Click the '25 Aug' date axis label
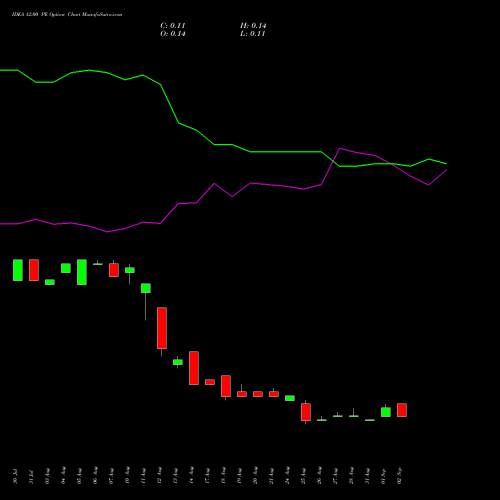 (x=303, y=476)
